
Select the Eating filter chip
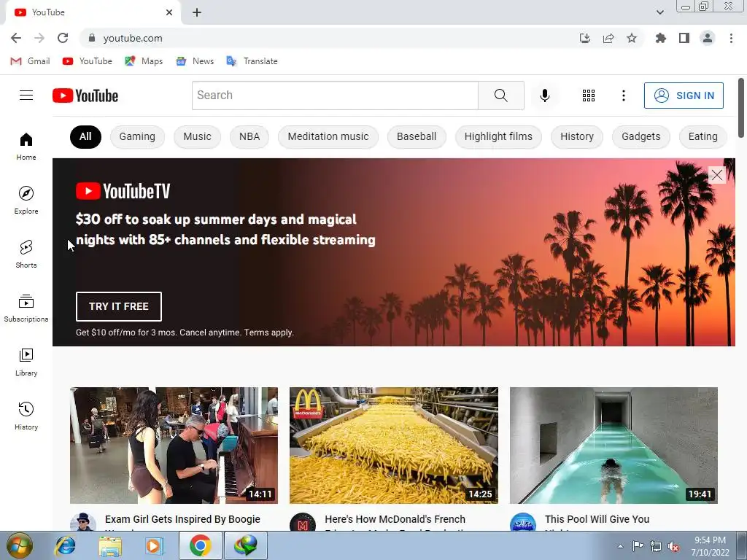click(703, 136)
